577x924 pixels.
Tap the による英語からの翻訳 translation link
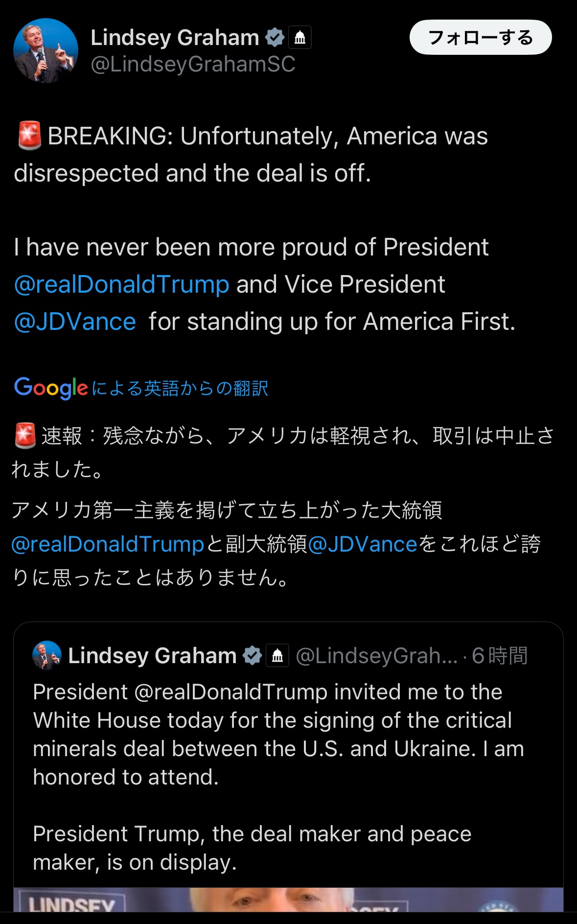180,389
